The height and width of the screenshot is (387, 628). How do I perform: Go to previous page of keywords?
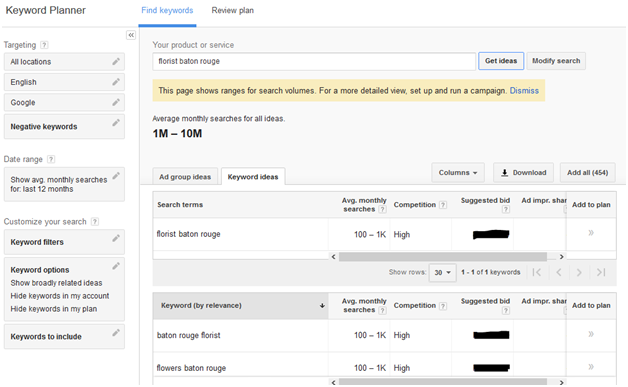559,272
